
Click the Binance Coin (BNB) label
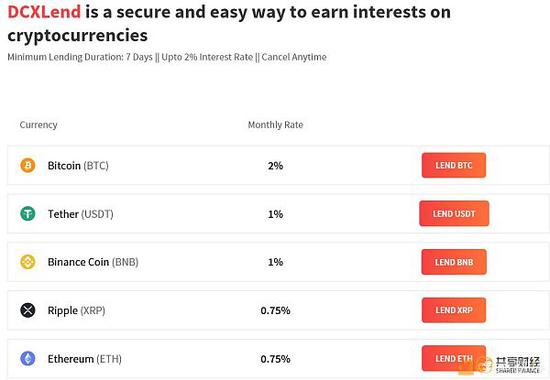coord(93,262)
